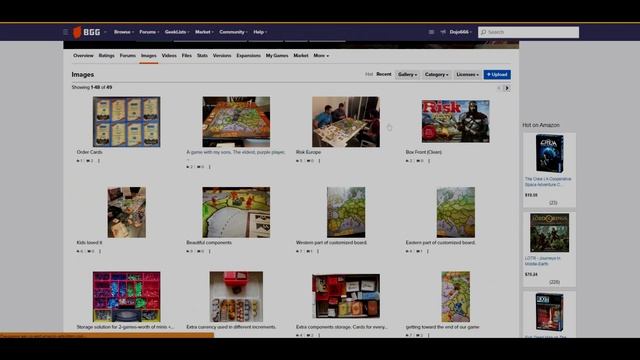Screen dimensions: 640x360
Task: Switch to the Stats tab
Action: coord(202,56)
